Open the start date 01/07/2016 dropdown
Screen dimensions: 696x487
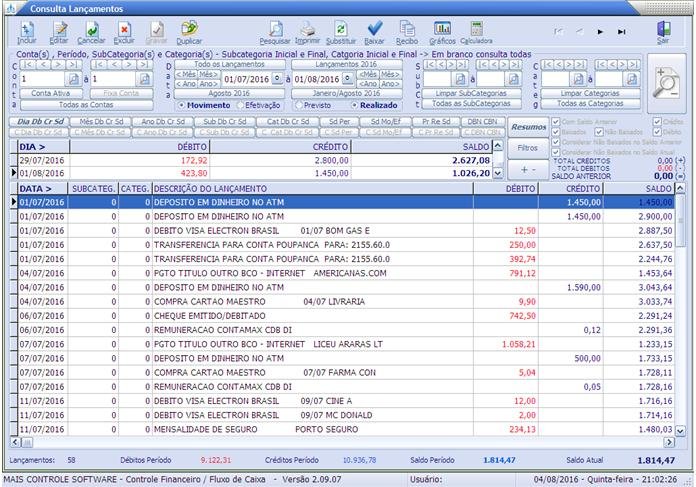click(x=277, y=79)
